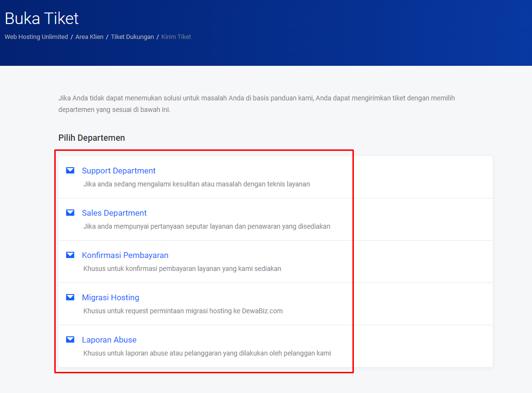The width and height of the screenshot is (532, 393).
Task: Click the Support Department description about teknis layanan
Action: pos(196,184)
